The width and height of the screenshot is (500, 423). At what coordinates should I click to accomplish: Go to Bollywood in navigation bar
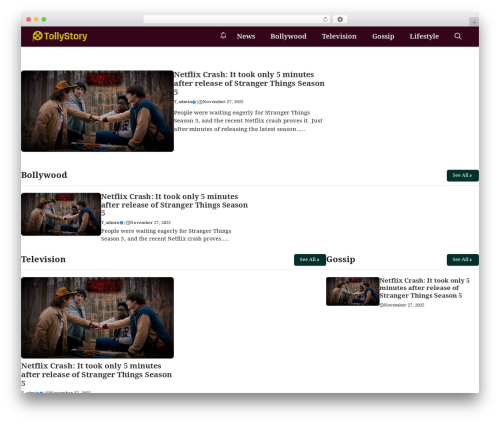288,36
